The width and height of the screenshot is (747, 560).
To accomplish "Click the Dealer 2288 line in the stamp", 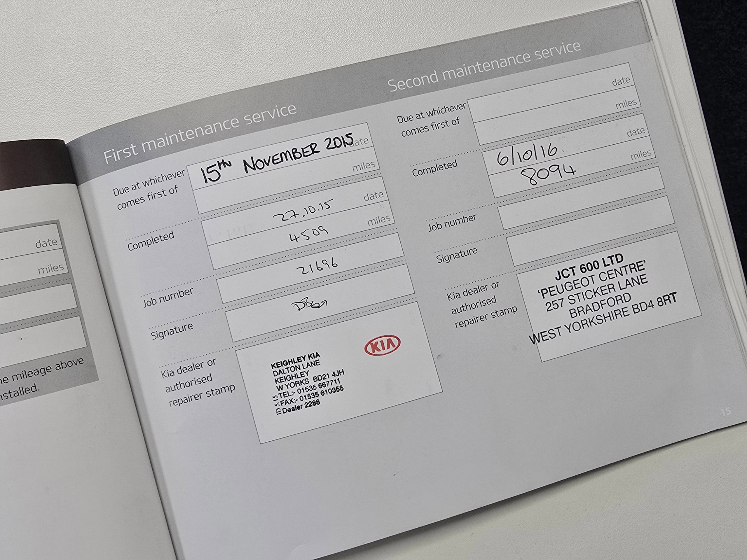I will click(301, 407).
